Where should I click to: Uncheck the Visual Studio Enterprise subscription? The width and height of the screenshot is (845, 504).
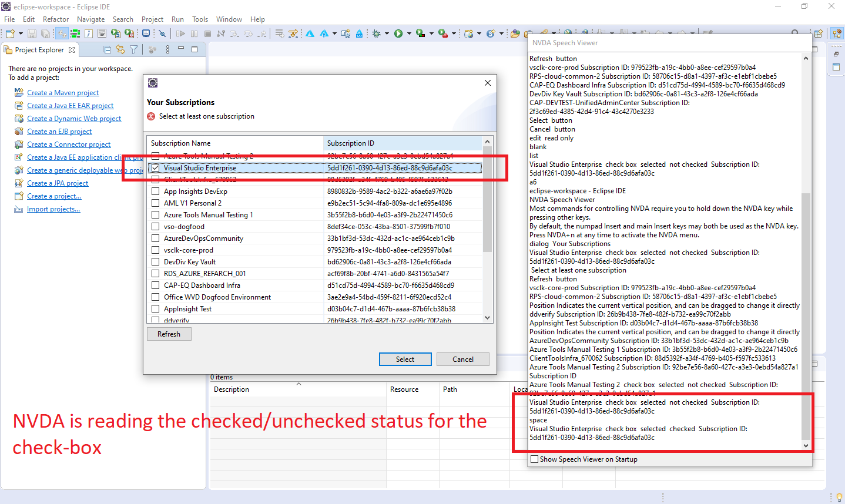(x=155, y=167)
